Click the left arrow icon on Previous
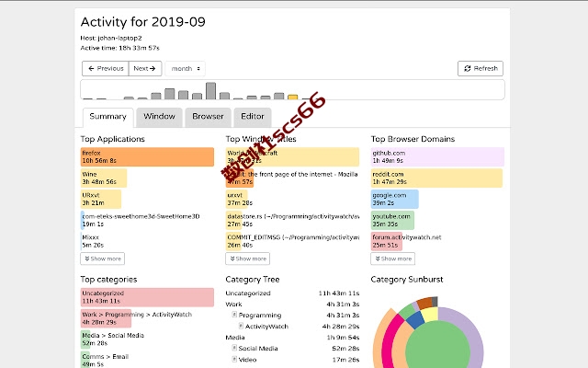Screen dimensions: 588x368 pyautogui.click(x=91, y=68)
